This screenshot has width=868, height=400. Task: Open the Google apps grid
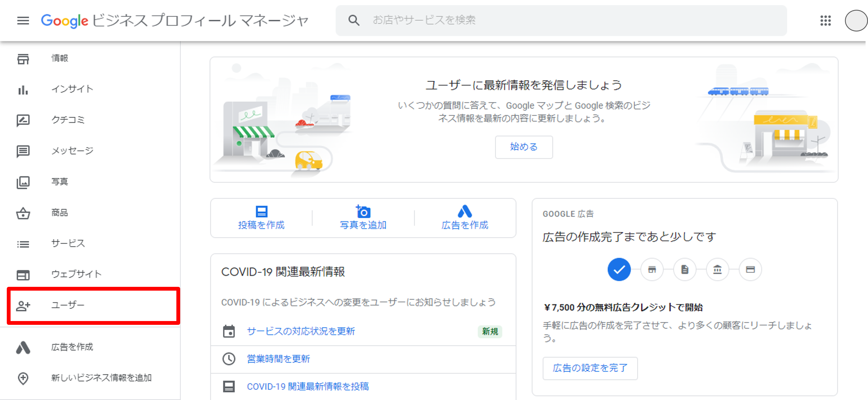825,21
